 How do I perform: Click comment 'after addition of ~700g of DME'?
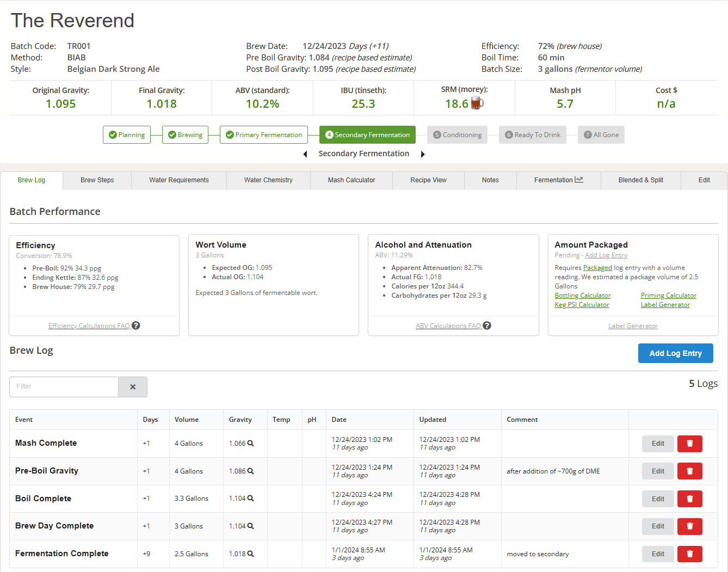point(553,471)
